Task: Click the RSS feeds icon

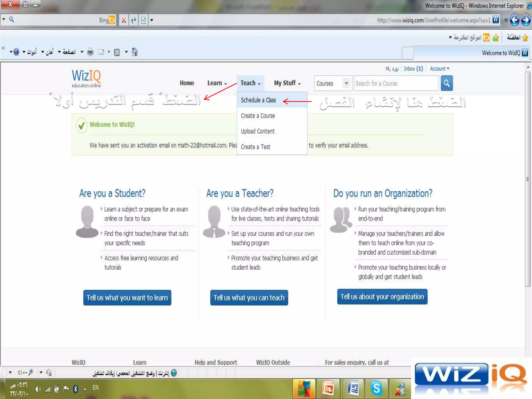Action: click(x=117, y=52)
